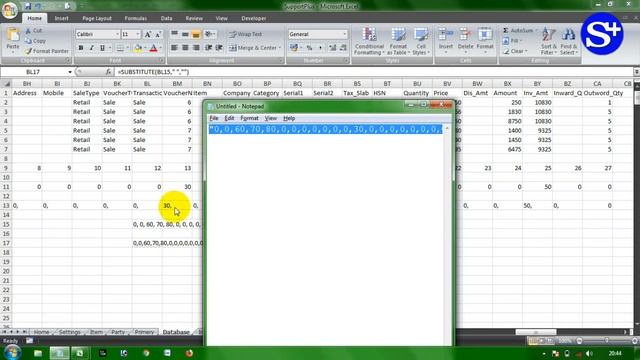The width and height of the screenshot is (640, 360).
Task: Click the Increase Font Size icon
Action: [x=148, y=34]
